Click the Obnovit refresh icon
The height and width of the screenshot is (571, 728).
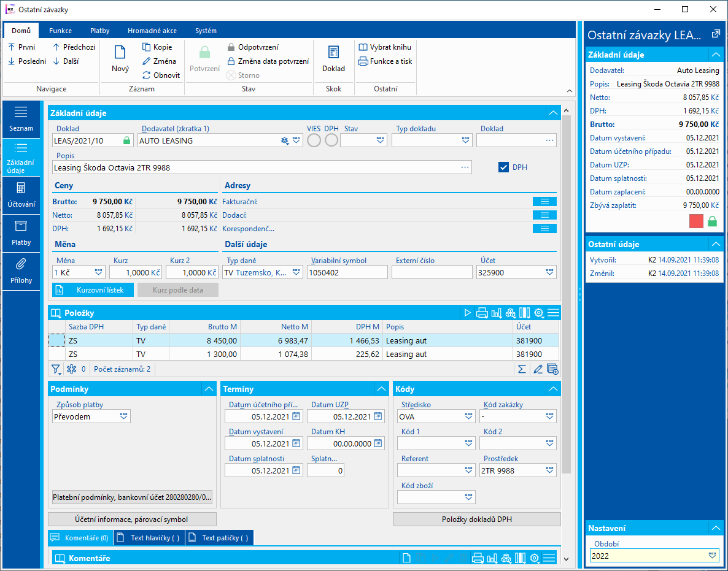coord(147,75)
